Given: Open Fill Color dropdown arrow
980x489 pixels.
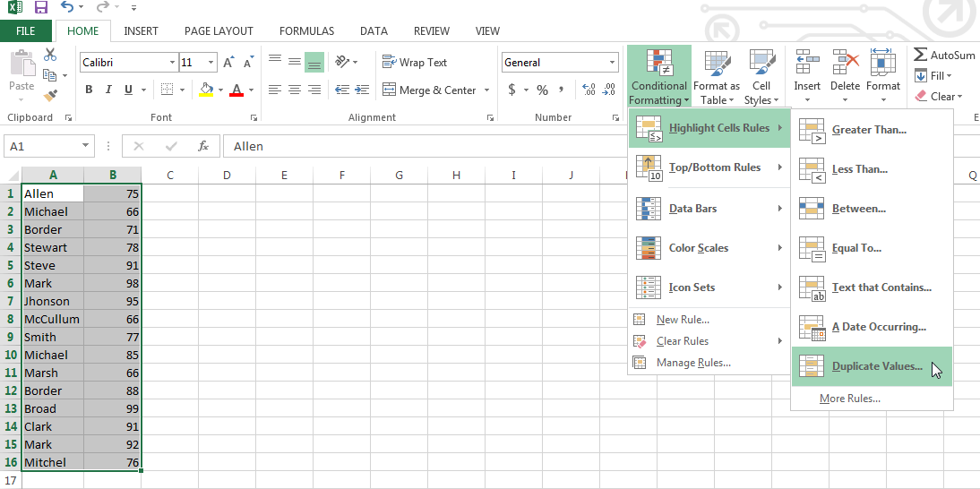Looking at the screenshot, I should [220, 90].
